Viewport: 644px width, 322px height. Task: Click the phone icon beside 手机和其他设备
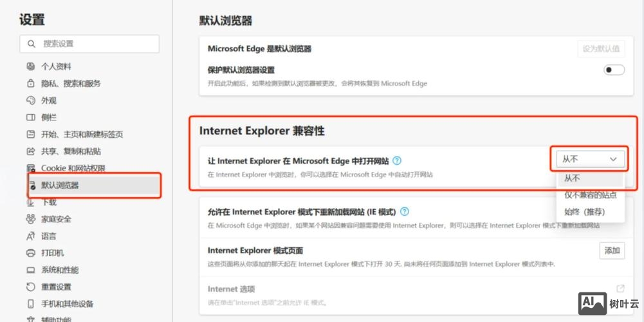[31, 304]
